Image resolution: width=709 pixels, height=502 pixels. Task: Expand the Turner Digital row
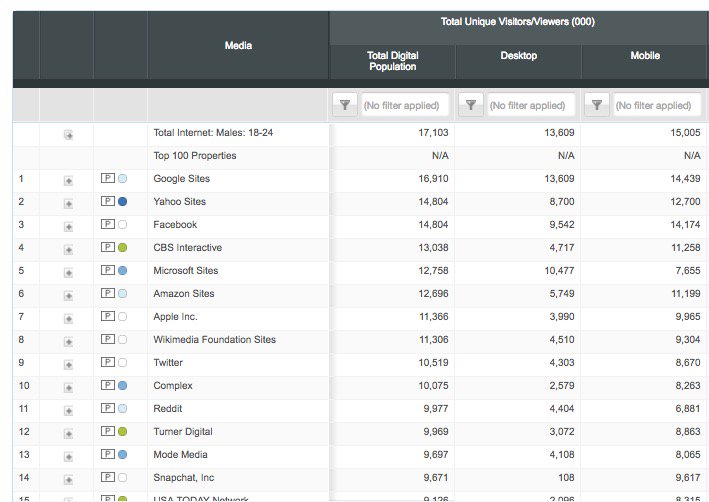(68, 434)
